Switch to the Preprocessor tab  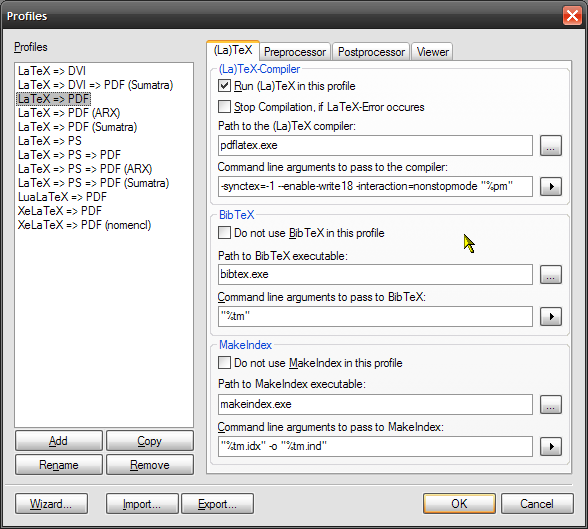tap(295, 52)
